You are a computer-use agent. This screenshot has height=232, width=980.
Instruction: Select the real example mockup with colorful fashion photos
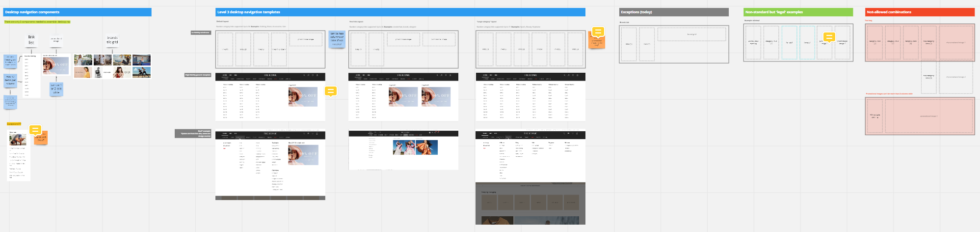[x=403, y=150]
